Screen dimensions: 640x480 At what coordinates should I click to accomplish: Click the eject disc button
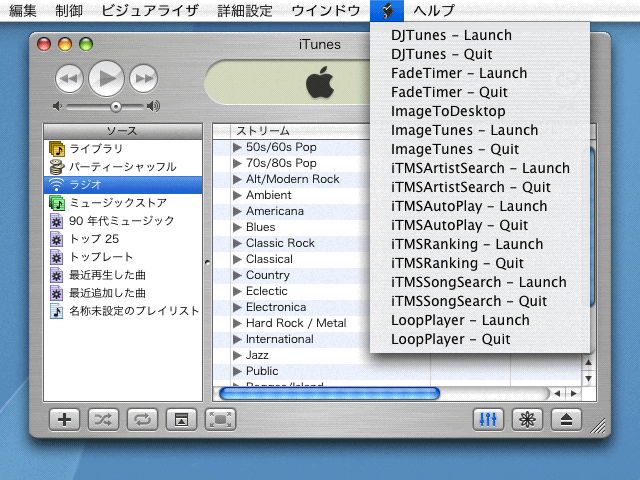(567, 420)
